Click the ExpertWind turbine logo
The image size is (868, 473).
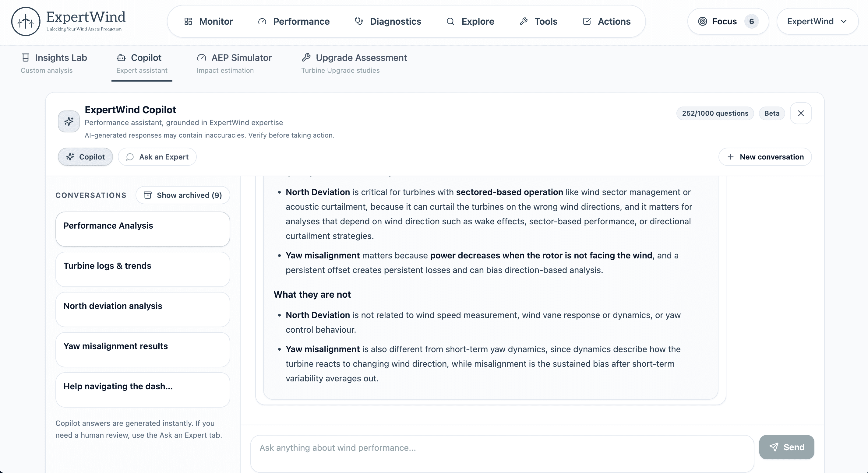pyautogui.click(x=26, y=21)
